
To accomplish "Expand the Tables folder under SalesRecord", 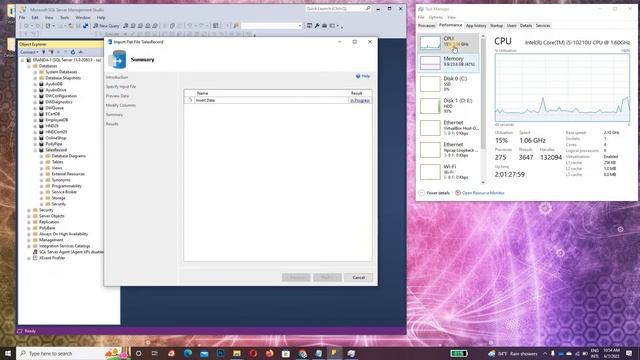I will 41,162.
